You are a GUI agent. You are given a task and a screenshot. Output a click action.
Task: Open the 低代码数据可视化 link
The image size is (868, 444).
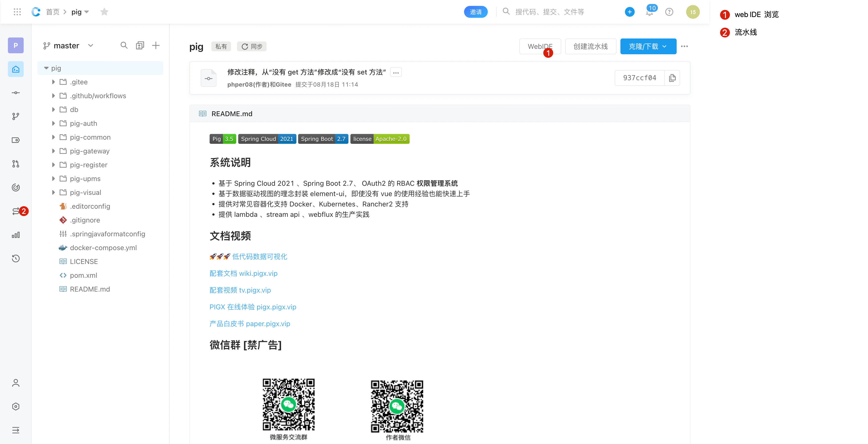click(259, 257)
